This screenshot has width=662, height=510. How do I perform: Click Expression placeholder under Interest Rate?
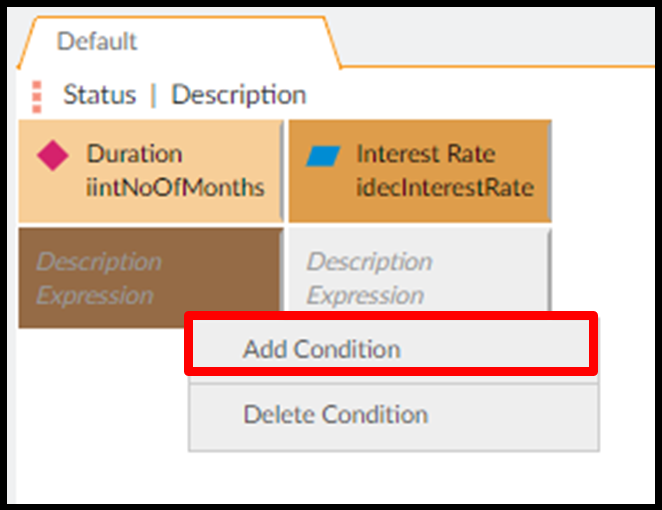pos(365,296)
